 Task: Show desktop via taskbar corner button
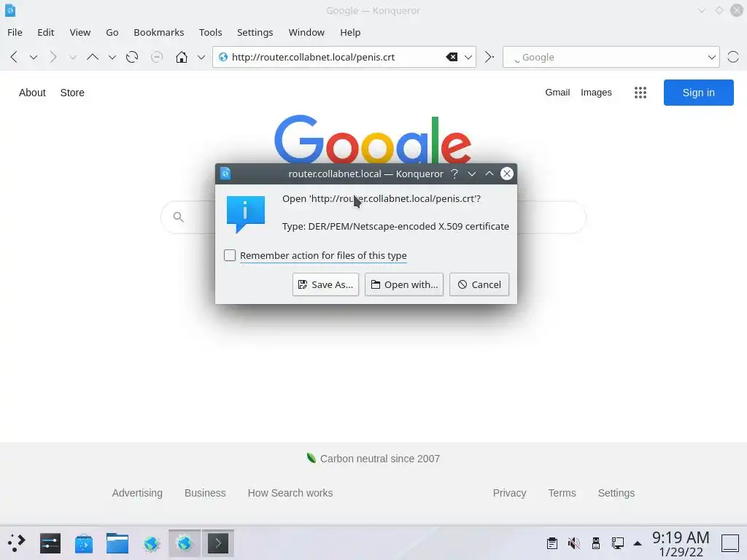[x=729, y=543]
